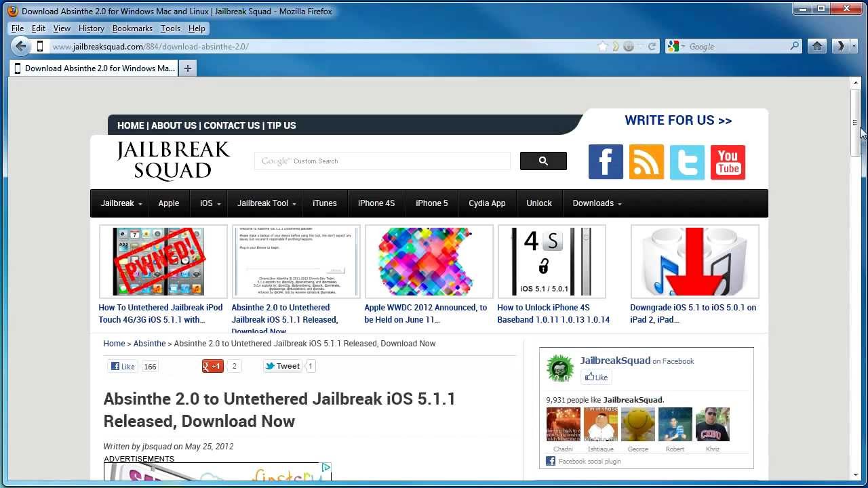The height and width of the screenshot is (488, 868).
Task: Open the Tools menu
Action: click(x=170, y=28)
